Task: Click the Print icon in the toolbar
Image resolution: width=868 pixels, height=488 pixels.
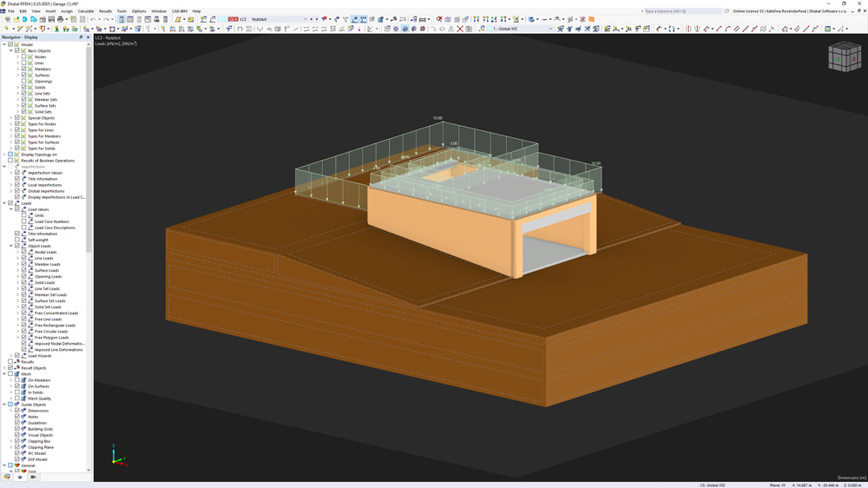Action: (60, 19)
